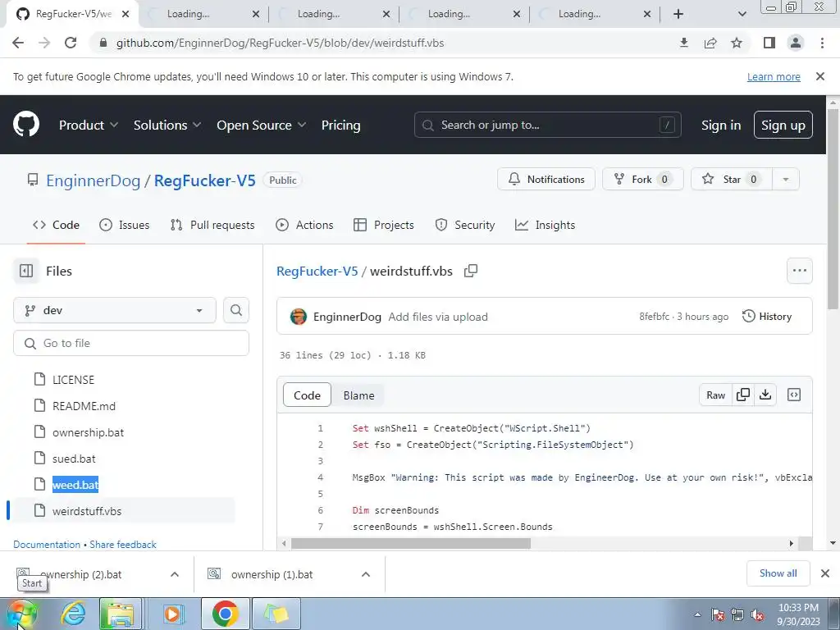This screenshot has width=840, height=630.
Task: Open the Insights tab
Action: 545,225
